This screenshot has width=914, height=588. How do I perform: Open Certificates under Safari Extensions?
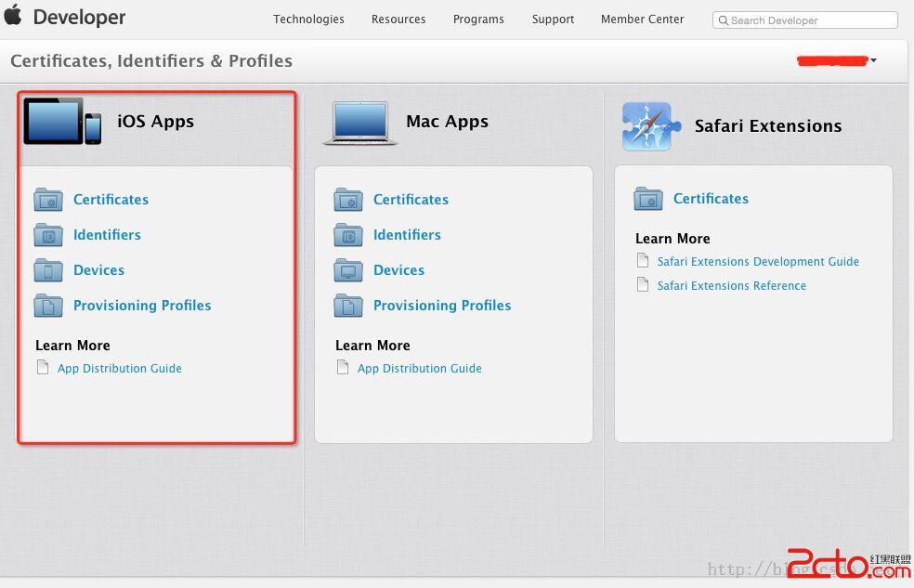[712, 199]
